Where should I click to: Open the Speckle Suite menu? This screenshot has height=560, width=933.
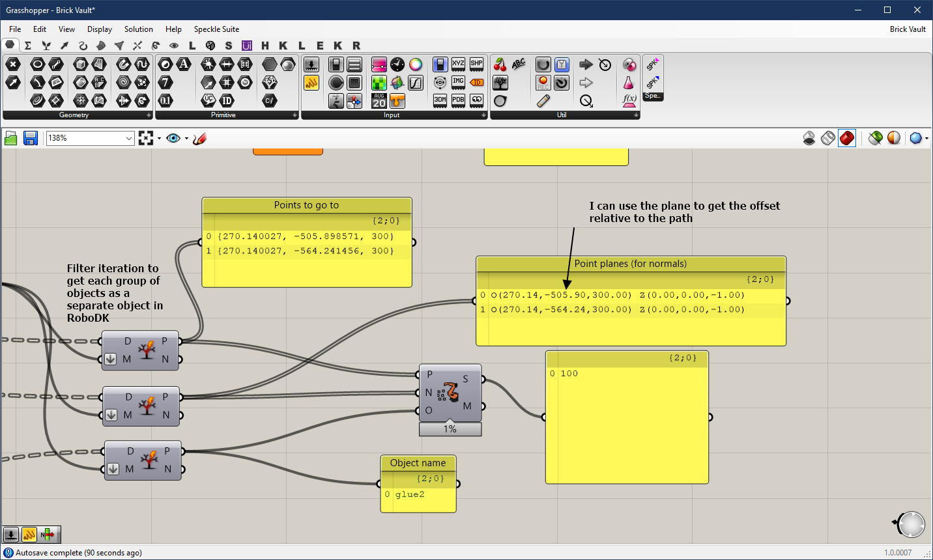coord(216,29)
